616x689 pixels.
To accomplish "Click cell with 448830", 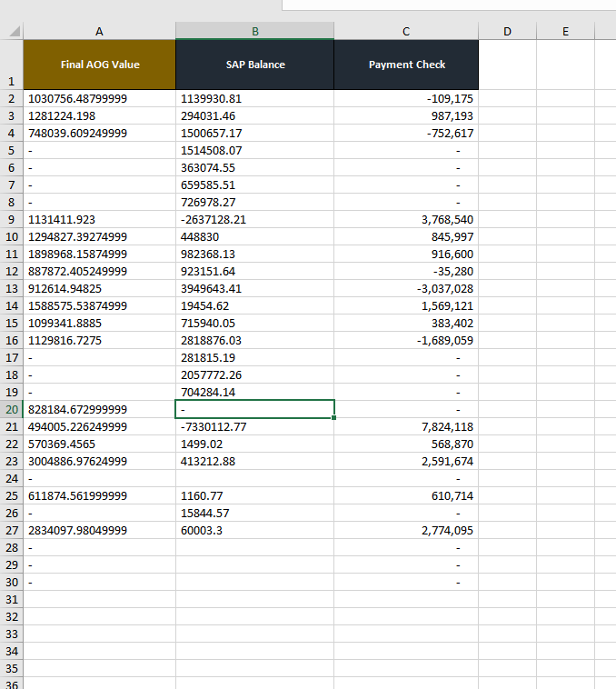I will click(254, 237).
